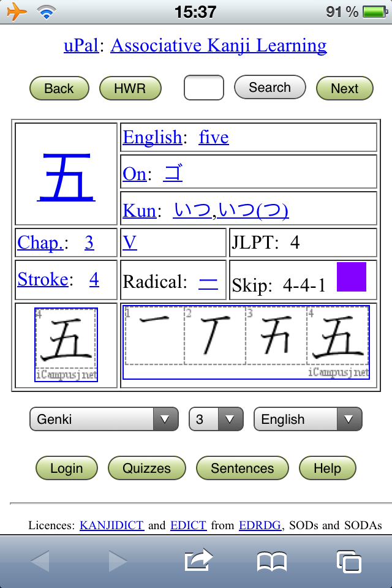The width and height of the screenshot is (392, 588).
Task: Click the large blue 五 kanji
Action: click(x=66, y=177)
